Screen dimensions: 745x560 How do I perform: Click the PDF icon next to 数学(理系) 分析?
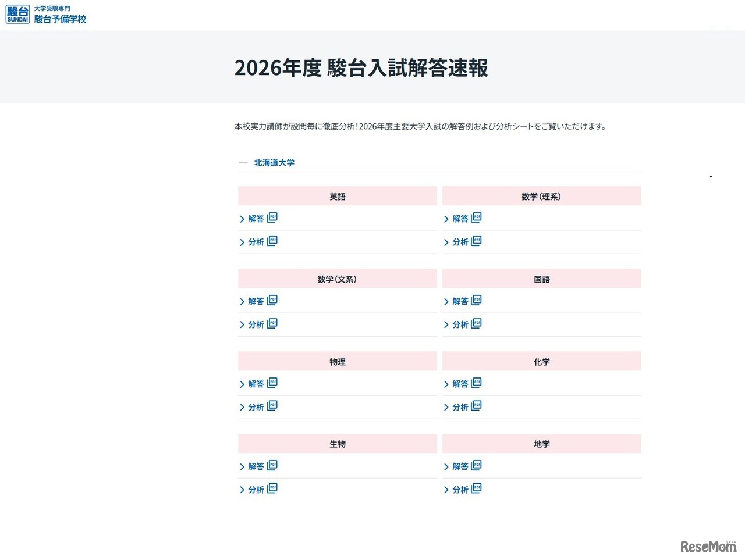pyautogui.click(x=477, y=241)
